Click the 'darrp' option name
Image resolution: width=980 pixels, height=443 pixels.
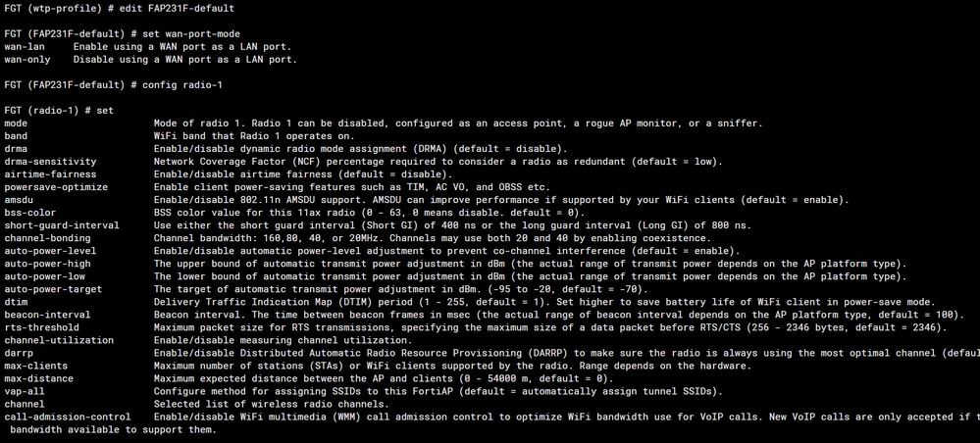pyautogui.click(x=19, y=353)
